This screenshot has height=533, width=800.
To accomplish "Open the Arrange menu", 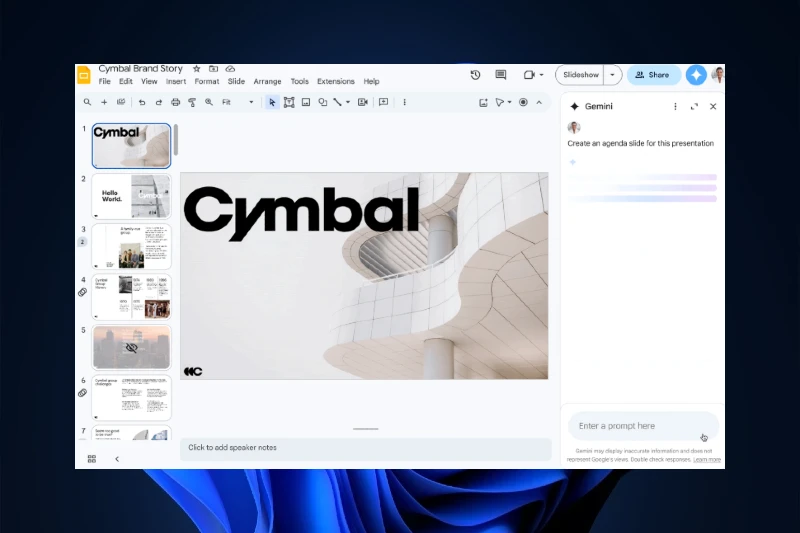I will click(267, 82).
